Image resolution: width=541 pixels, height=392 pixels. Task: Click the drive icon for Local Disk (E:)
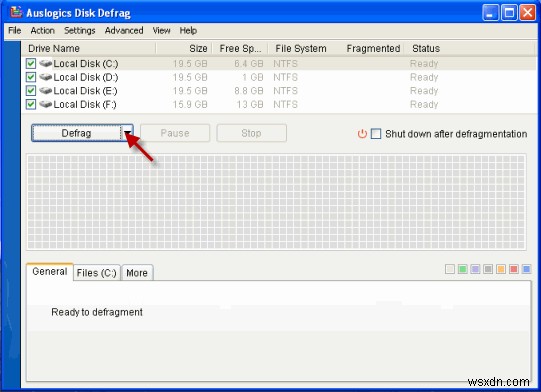click(45, 90)
